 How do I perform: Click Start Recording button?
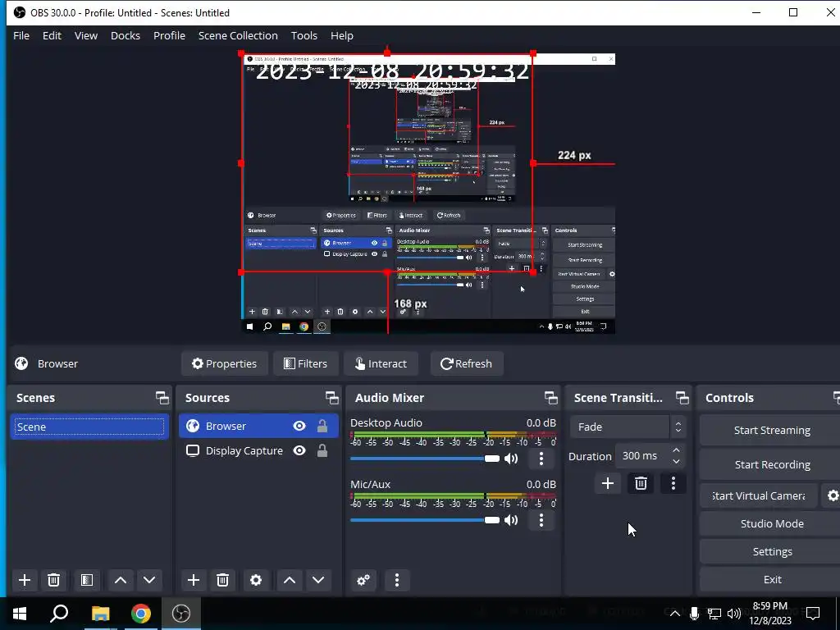(771, 464)
